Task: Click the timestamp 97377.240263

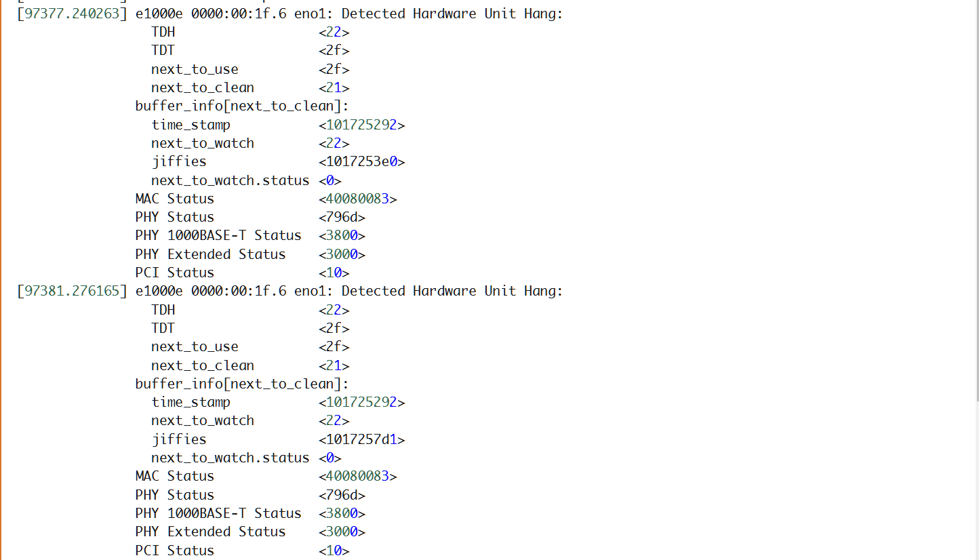Action: pos(71,14)
